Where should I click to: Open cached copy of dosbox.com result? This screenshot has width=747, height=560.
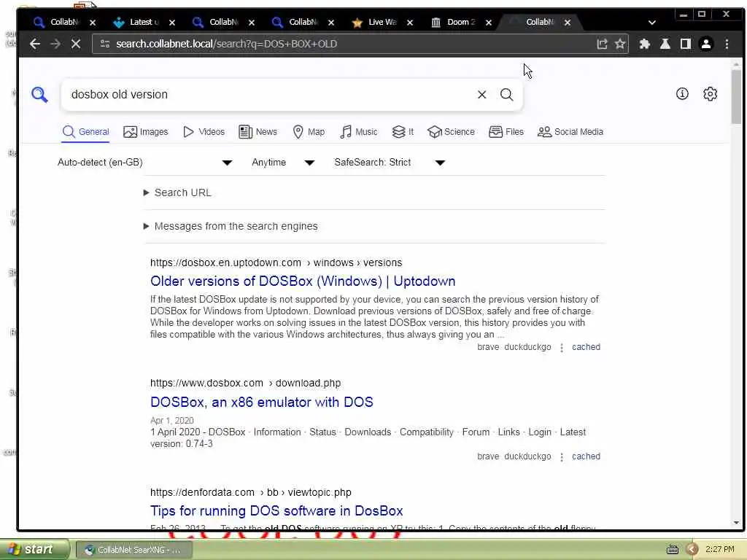[x=586, y=456]
